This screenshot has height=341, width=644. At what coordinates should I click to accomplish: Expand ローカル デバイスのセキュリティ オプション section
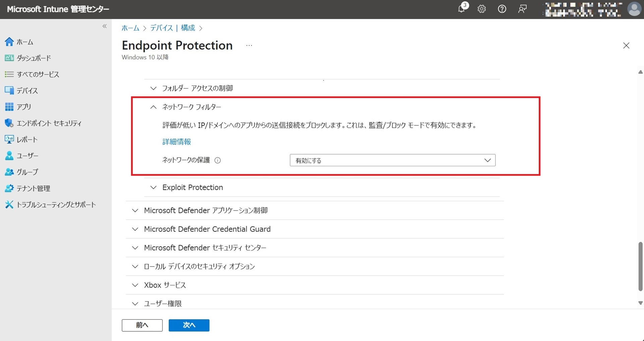click(135, 267)
